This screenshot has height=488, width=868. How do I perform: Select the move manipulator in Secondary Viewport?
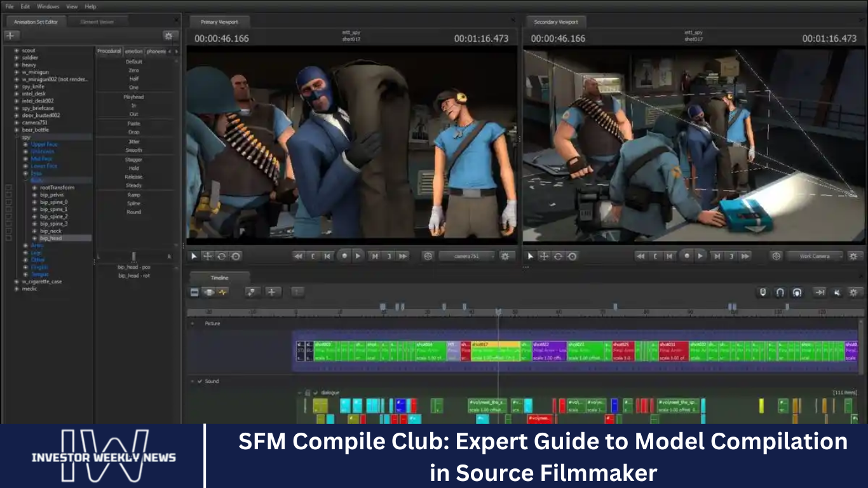coord(544,256)
